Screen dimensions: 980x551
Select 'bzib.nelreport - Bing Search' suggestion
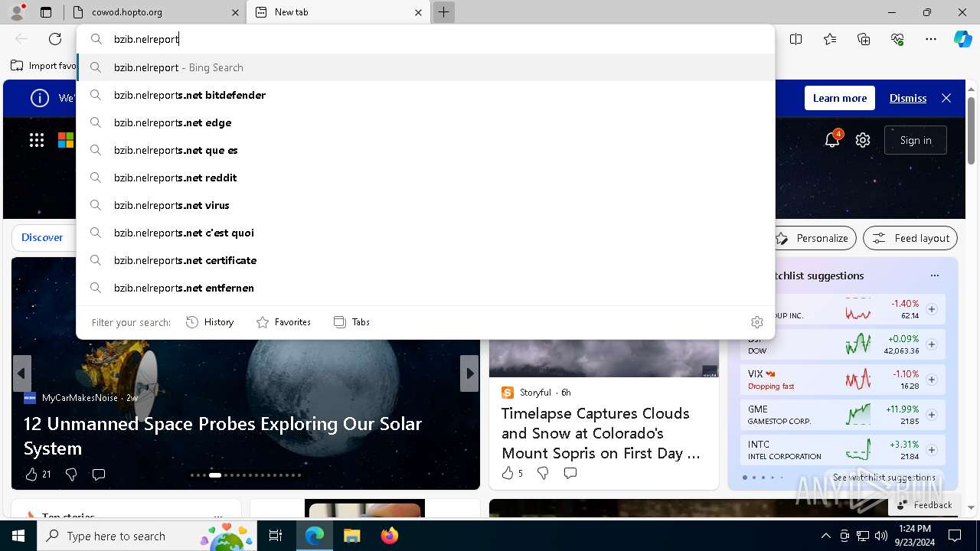click(x=426, y=67)
